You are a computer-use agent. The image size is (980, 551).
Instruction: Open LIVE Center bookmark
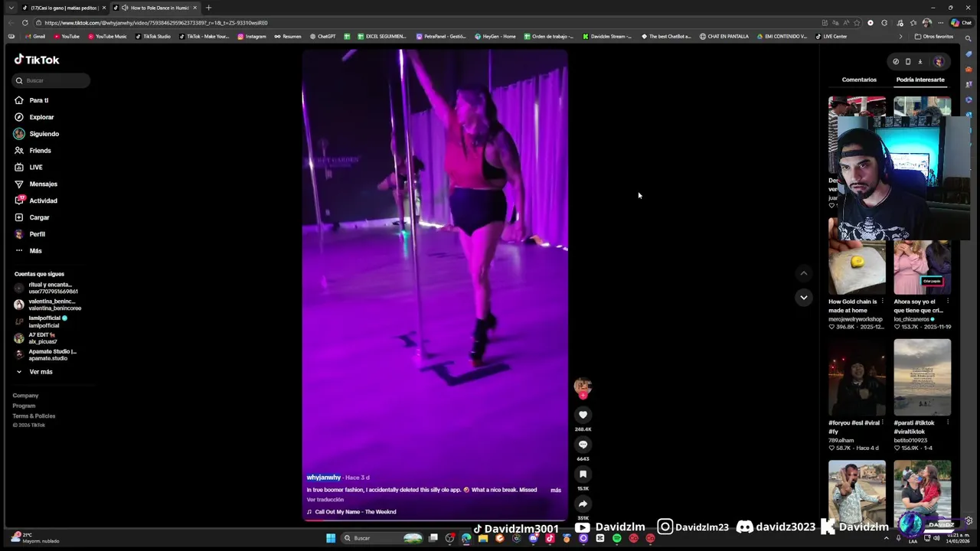tap(831, 36)
